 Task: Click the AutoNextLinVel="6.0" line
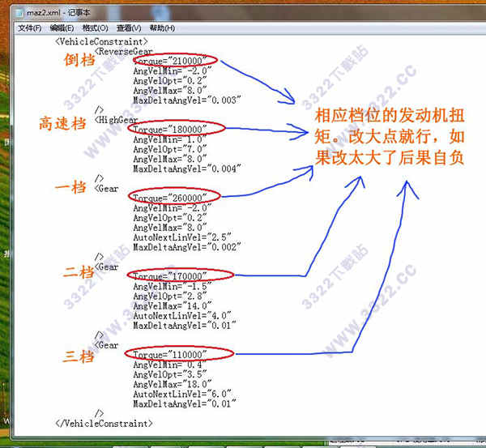[182, 395]
